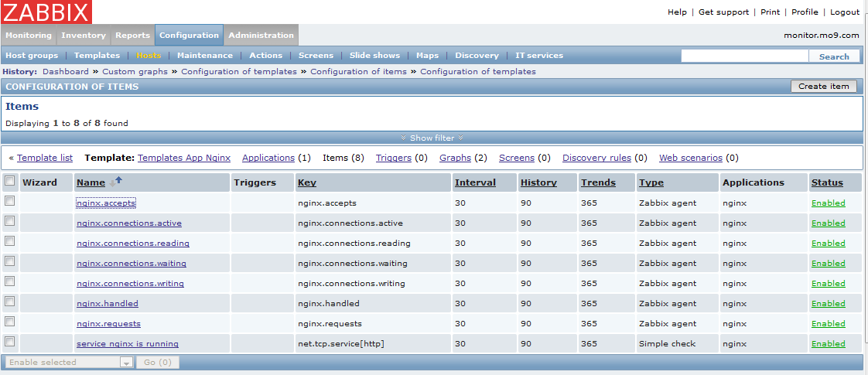Check the box for nginx.accepts row
The height and width of the screenshot is (375, 868).
(x=9, y=201)
